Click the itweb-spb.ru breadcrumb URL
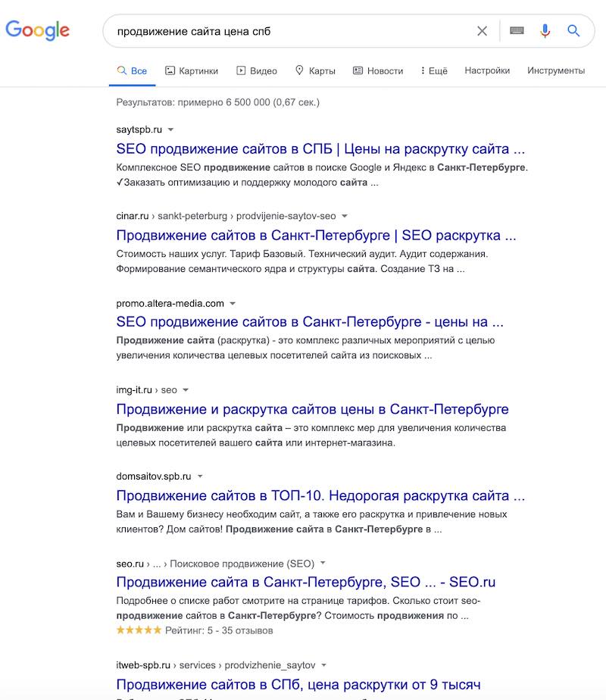Screen dimensions: 606x700 216,665
